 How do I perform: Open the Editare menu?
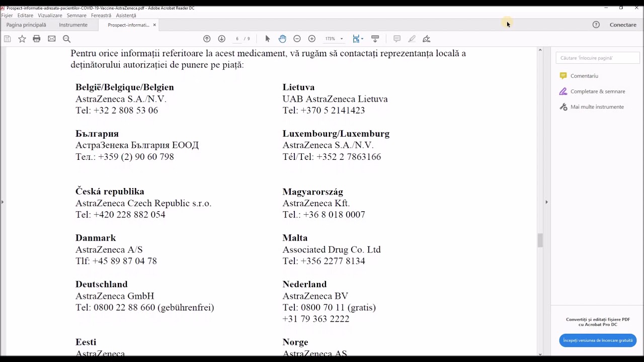[x=25, y=16]
